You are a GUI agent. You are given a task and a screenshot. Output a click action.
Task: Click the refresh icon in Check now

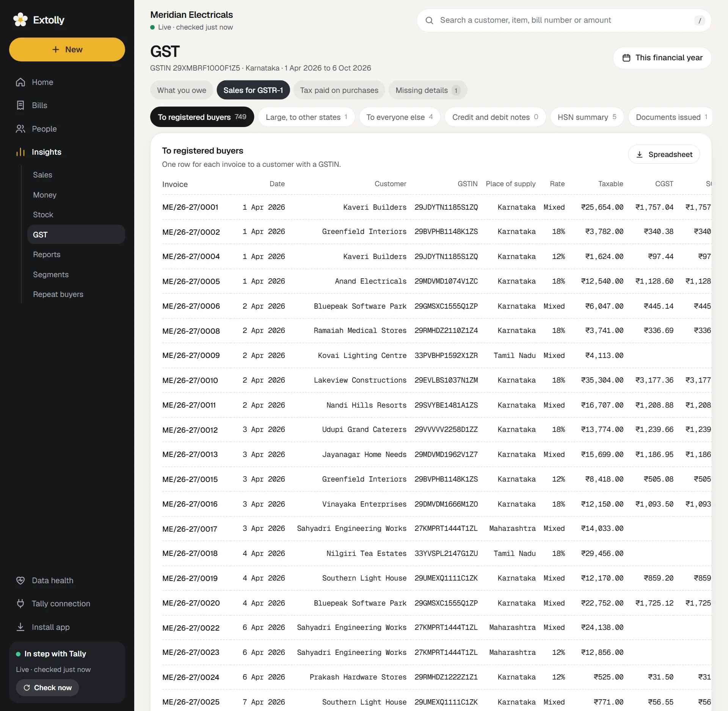click(27, 688)
